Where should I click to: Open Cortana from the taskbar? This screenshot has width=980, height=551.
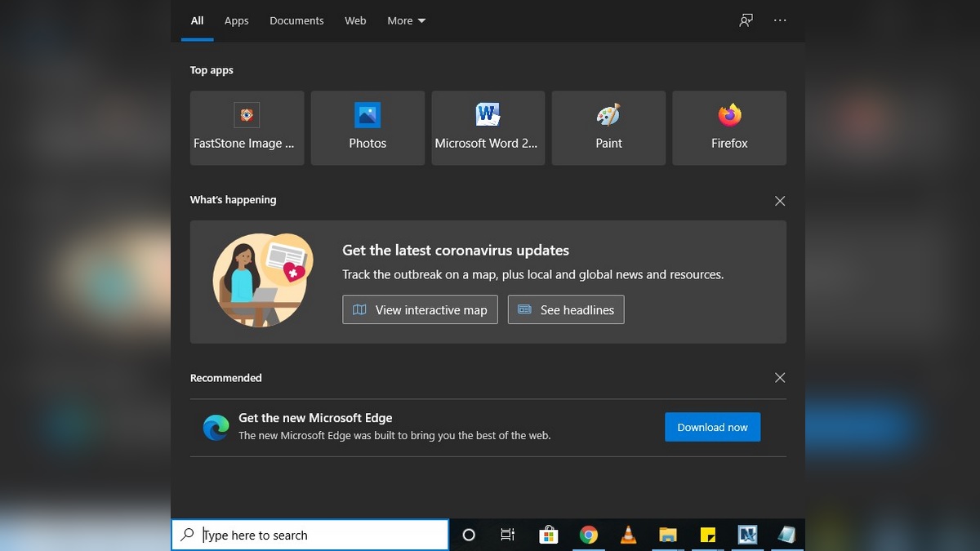(x=468, y=535)
